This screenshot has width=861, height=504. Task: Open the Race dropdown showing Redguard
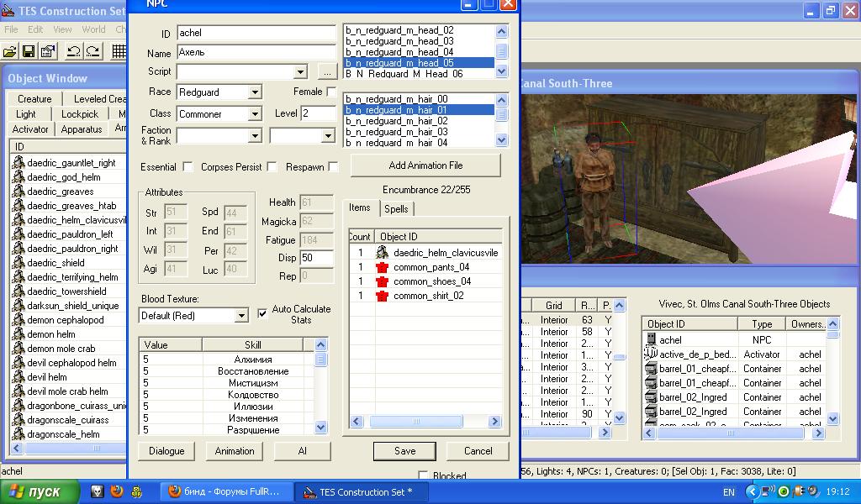coord(254,92)
